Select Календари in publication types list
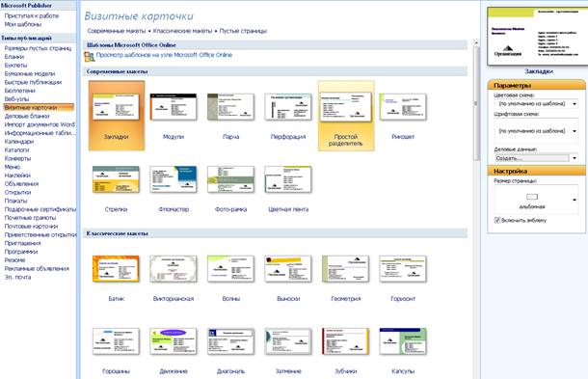 (x=19, y=142)
